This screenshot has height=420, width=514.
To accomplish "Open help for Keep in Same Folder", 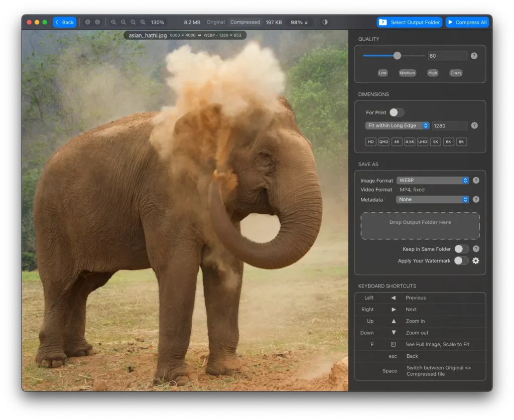I will coord(476,249).
